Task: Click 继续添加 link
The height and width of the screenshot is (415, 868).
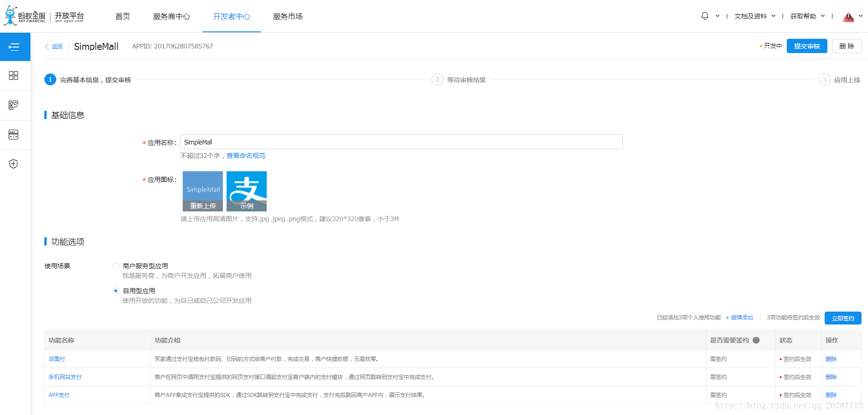Action: [x=739, y=318]
